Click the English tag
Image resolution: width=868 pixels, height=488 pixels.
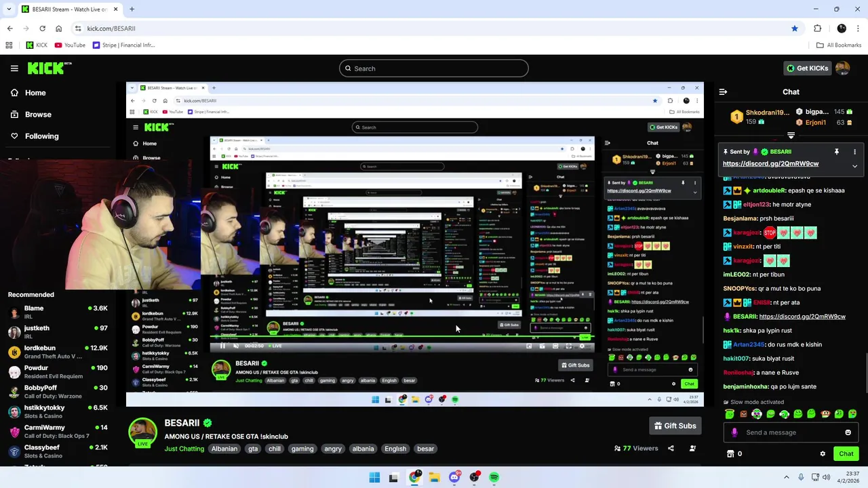395,449
